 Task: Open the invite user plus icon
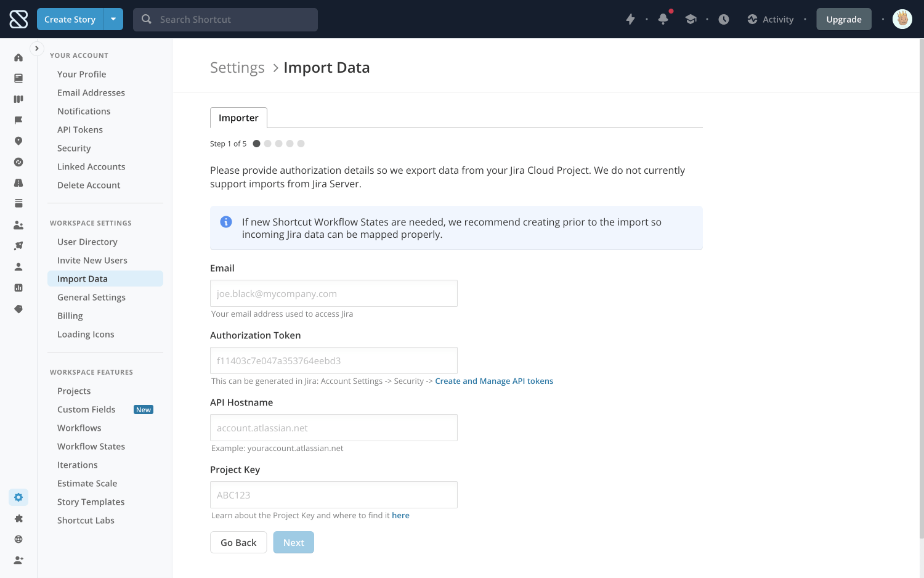[x=18, y=560]
